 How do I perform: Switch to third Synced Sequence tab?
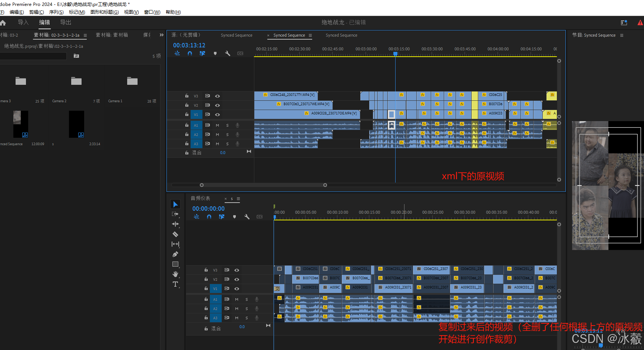point(341,36)
